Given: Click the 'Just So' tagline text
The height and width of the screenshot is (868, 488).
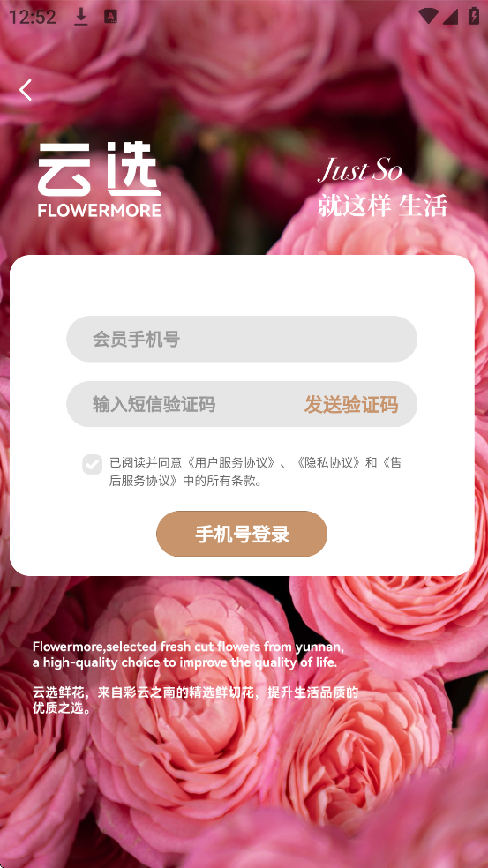Looking at the screenshot, I should click(359, 170).
